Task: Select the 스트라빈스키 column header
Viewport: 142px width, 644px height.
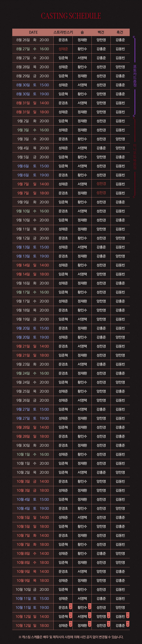Action: coord(63,32)
